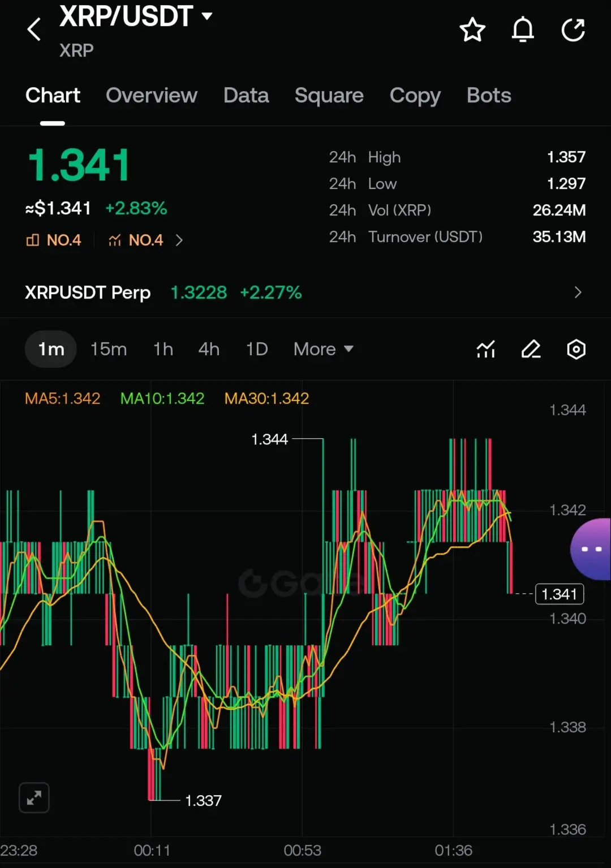
Task: Tap the 1.344 high marker on chart
Action: (269, 439)
